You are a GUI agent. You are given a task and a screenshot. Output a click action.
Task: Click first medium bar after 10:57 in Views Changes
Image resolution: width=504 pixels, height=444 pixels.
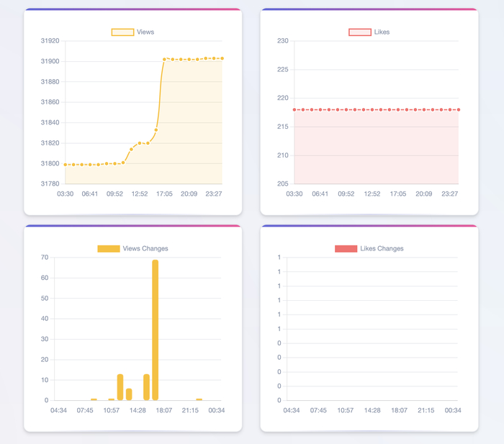click(120, 387)
